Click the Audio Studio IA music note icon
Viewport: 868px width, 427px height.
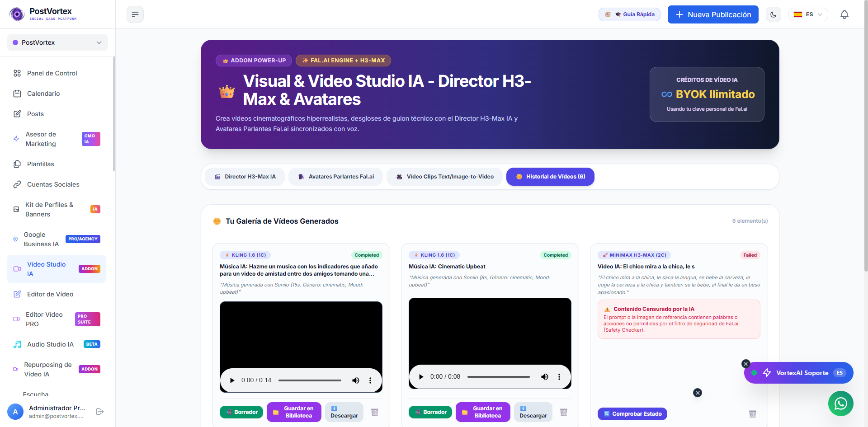17,344
